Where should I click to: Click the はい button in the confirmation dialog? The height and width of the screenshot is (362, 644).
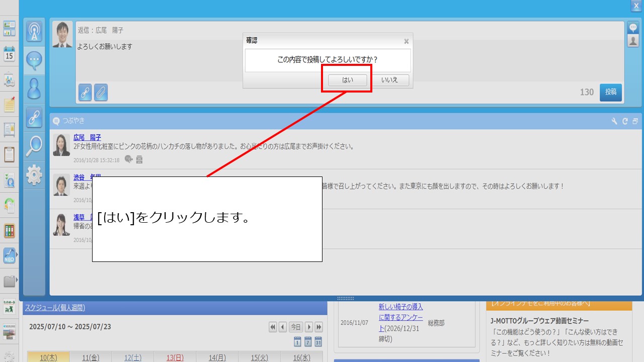(x=347, y=80)
